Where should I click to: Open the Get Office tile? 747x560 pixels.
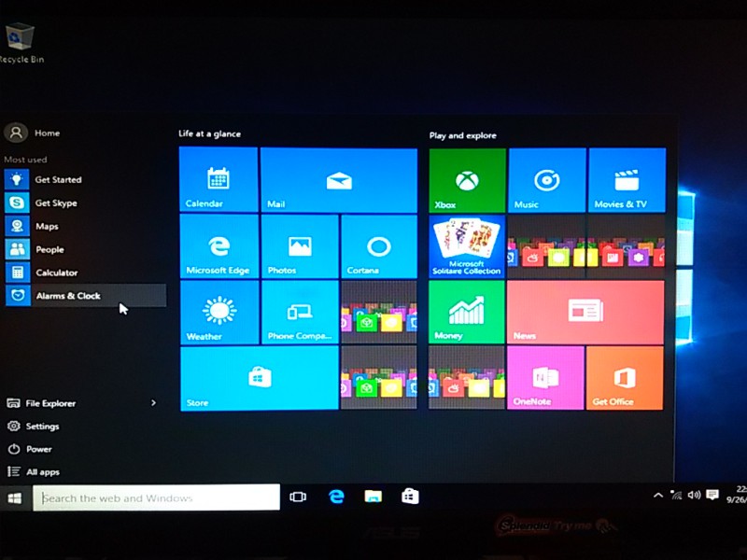(x=625, y=378)
